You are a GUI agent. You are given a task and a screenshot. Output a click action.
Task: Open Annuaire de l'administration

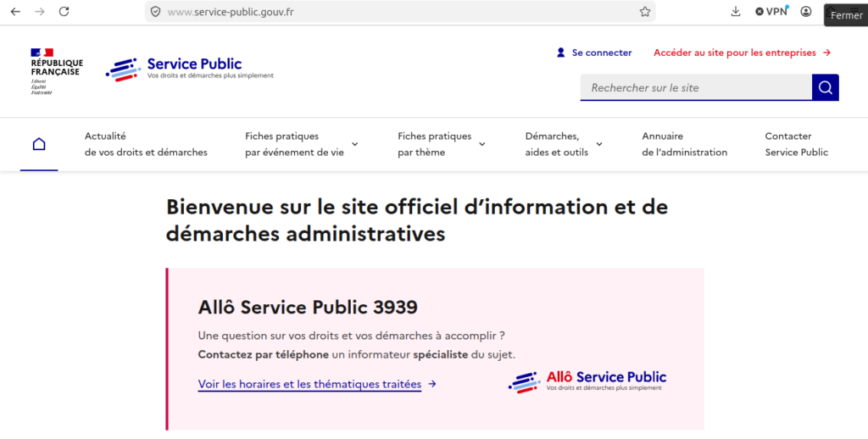coord(685,144)
